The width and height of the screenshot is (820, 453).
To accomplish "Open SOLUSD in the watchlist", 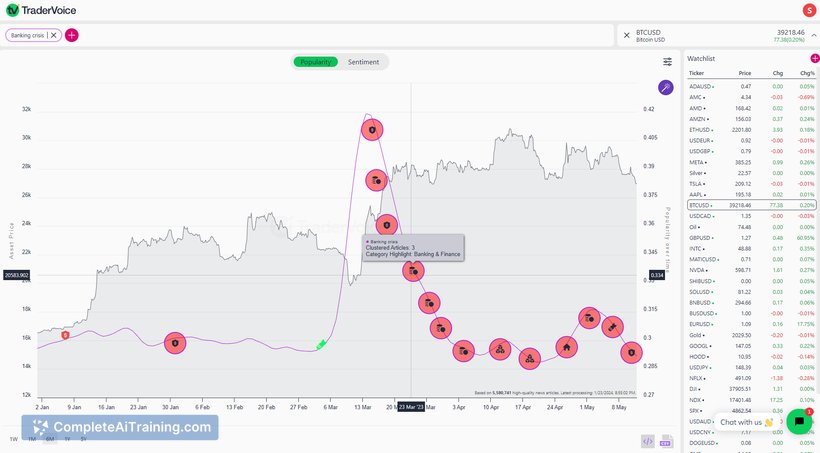I will click(x=751, y=292).
